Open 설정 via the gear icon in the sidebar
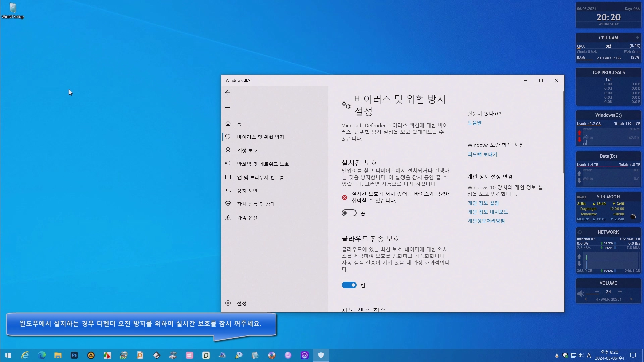The width and height of the screenshot is (644, 362). point(228,303)
